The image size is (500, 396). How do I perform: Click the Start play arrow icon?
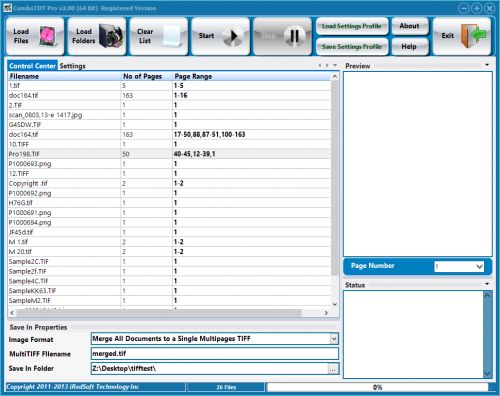(232, 36)
